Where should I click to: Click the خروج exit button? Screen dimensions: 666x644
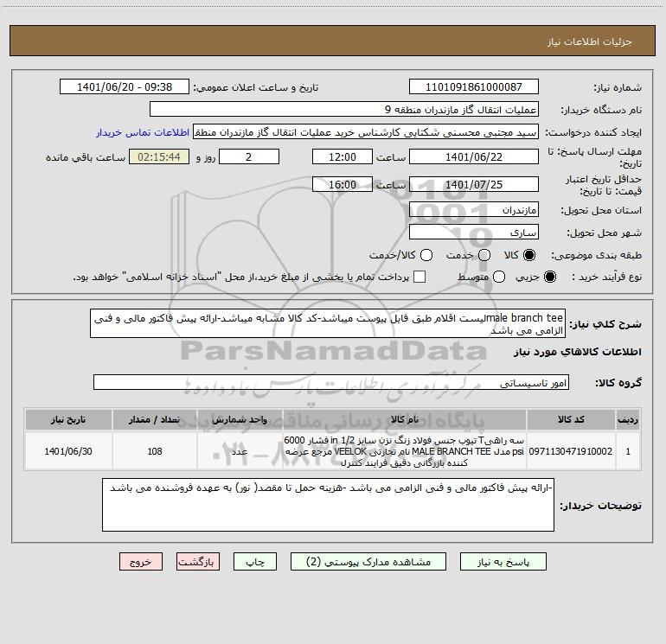[141, 562]
